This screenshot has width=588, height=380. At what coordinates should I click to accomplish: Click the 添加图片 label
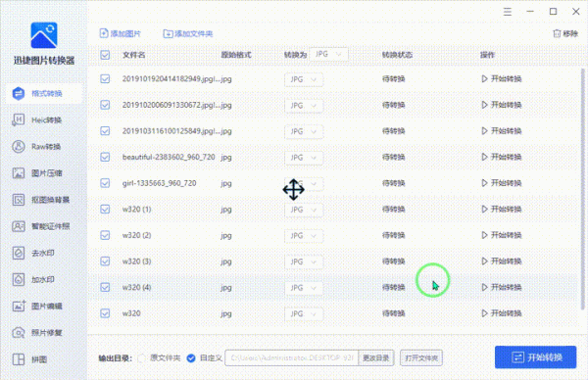[x=125, y=33]
